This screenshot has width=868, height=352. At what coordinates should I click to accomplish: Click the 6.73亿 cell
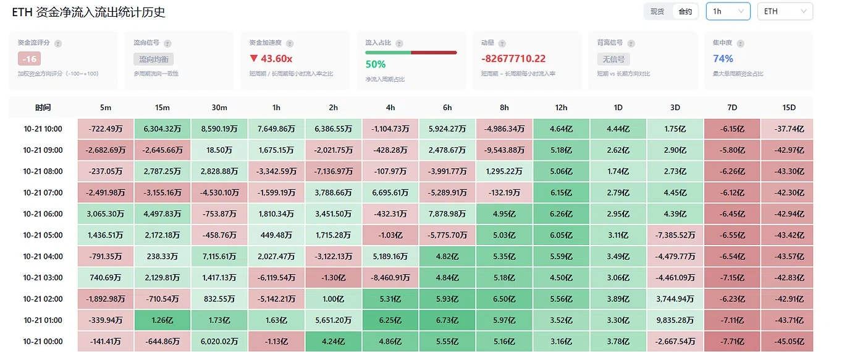point(447,320)
